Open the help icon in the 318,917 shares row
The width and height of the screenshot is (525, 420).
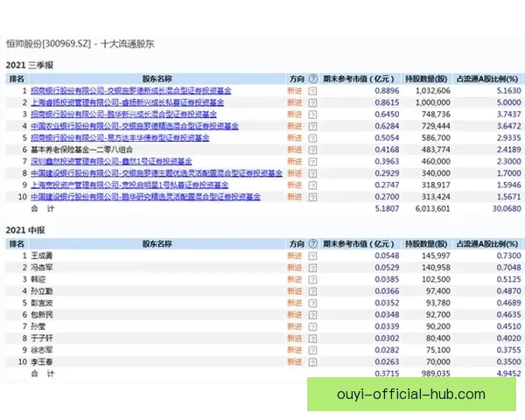click(312, 185)
